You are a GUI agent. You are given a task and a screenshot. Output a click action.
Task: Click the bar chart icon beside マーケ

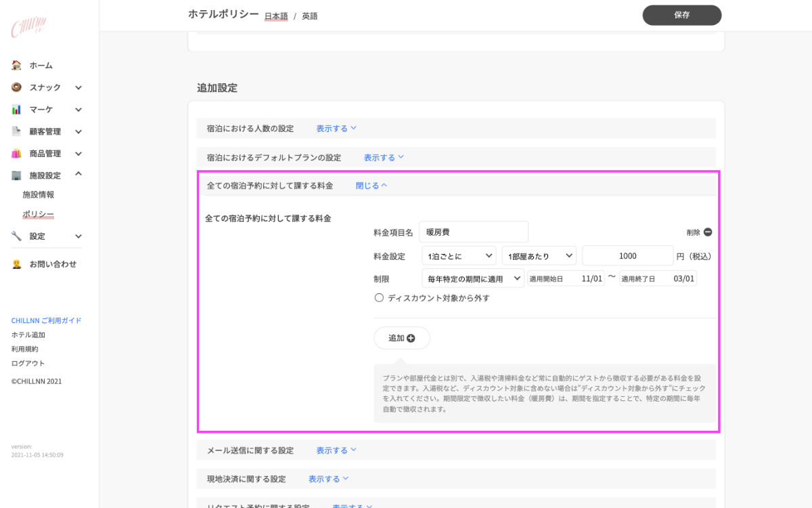pos(16,110)
